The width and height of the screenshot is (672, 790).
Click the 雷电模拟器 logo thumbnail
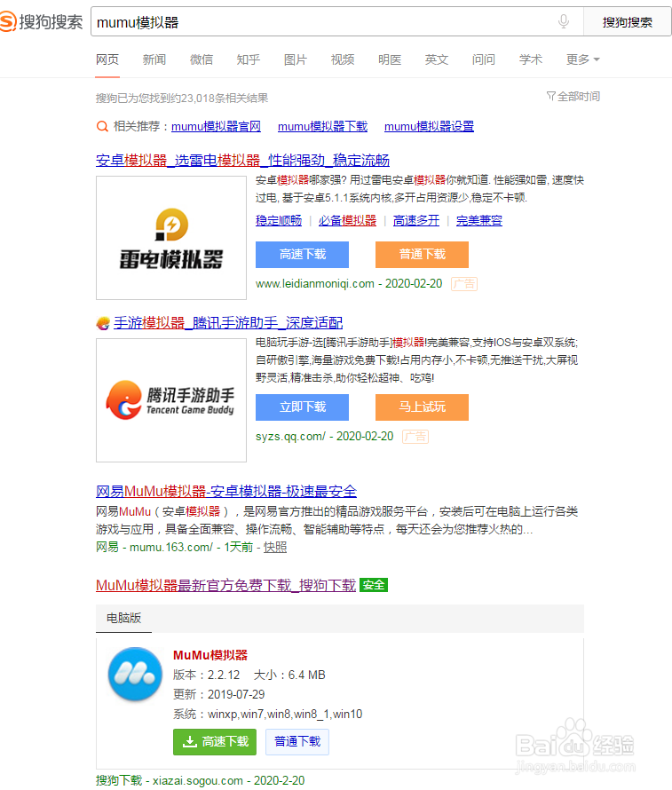171,238
